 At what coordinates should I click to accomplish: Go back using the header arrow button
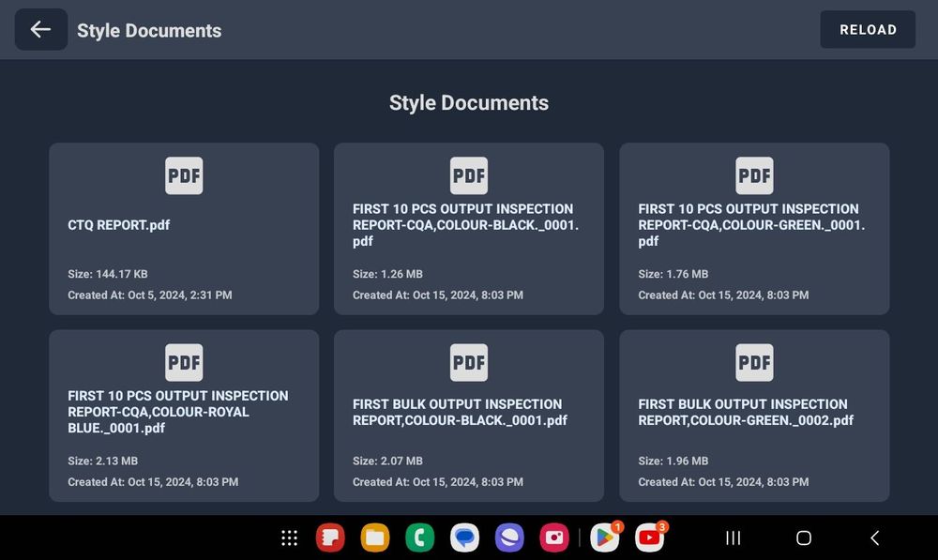click(40, 29)
